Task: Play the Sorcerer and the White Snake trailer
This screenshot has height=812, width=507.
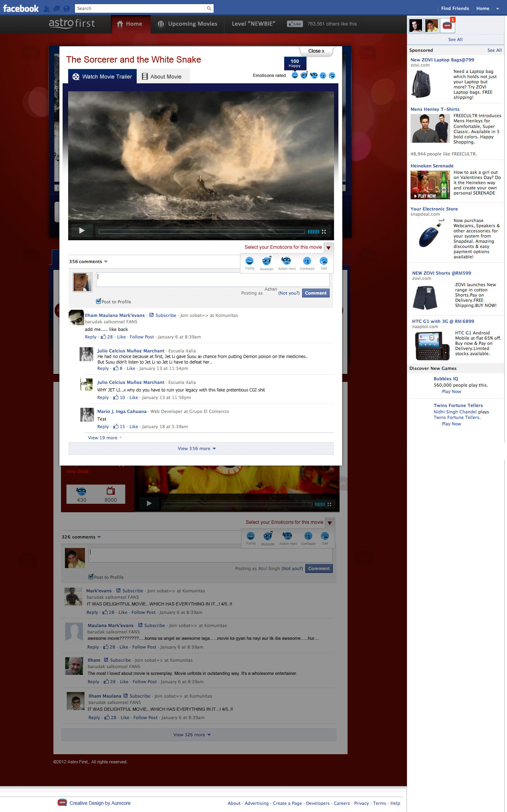Action: point(82,230)
